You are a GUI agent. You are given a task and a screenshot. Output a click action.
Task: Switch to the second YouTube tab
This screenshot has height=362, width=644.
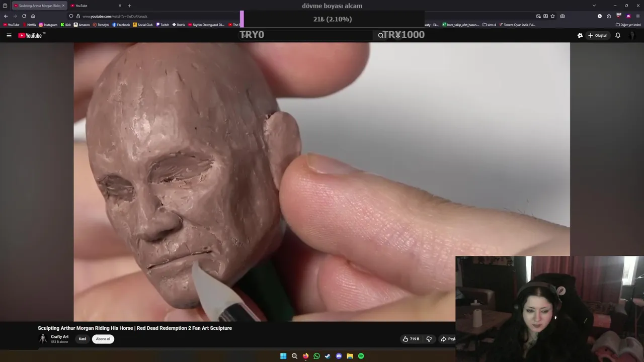pyautogui.click(x=96, y=6)
